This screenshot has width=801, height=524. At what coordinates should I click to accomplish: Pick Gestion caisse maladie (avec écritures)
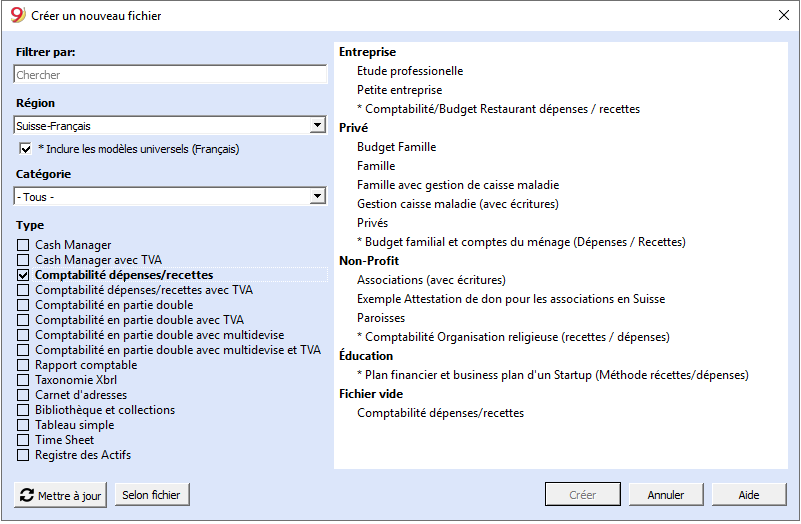pyautogui.click(x=458, y=204)
